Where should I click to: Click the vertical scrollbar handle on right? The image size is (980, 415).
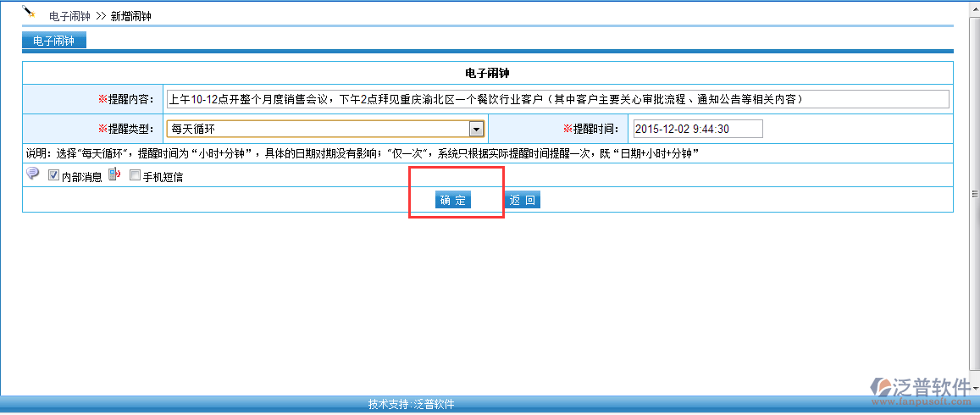974,195
